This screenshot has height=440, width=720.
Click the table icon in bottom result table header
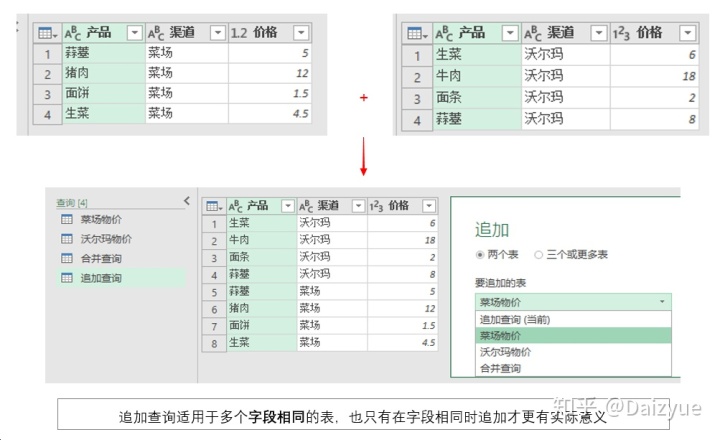click(x=214, y=206)
